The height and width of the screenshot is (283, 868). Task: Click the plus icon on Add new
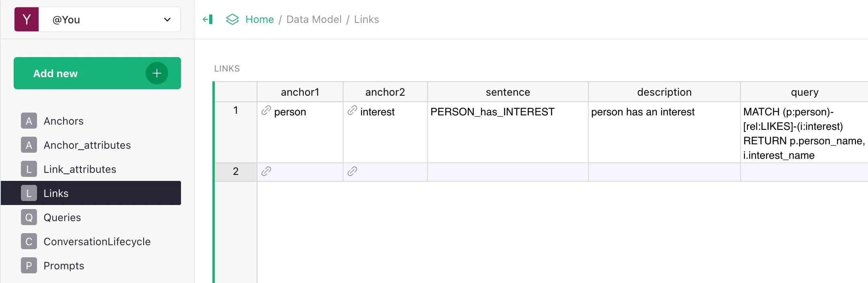tap(157, 73)
